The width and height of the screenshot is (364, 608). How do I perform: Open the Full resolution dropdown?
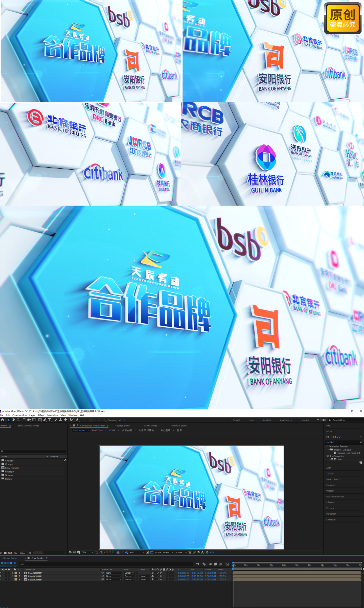point(137,552)
